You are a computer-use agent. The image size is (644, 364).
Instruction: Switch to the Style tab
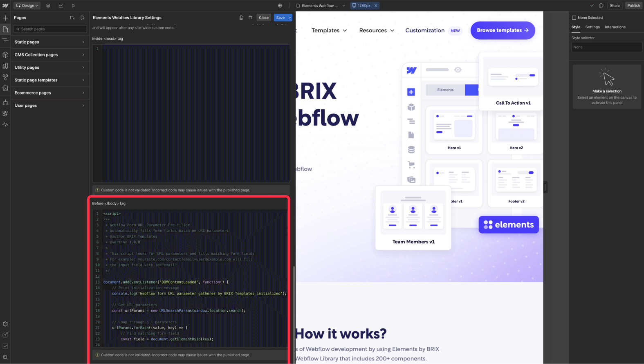(x=576, y=27)
